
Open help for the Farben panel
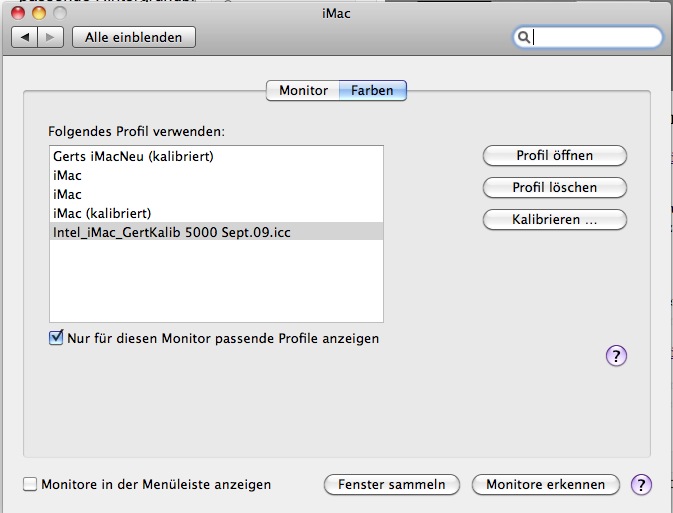click(617, 355)
